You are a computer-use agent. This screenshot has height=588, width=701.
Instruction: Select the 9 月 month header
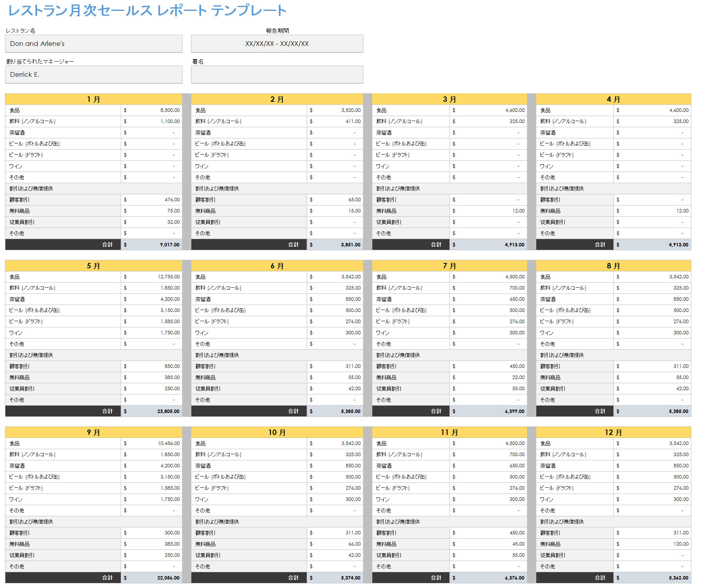[x=94, y=432]
